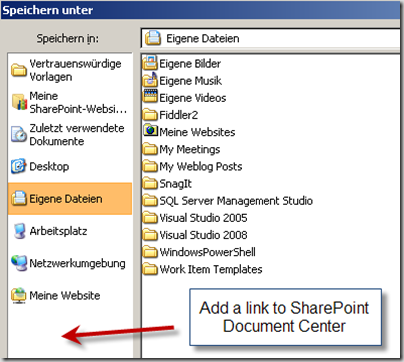Click the Speichern unter title bar
This screenshot has width=404, height=362.
pyautogui.click(x=201, y=10)
